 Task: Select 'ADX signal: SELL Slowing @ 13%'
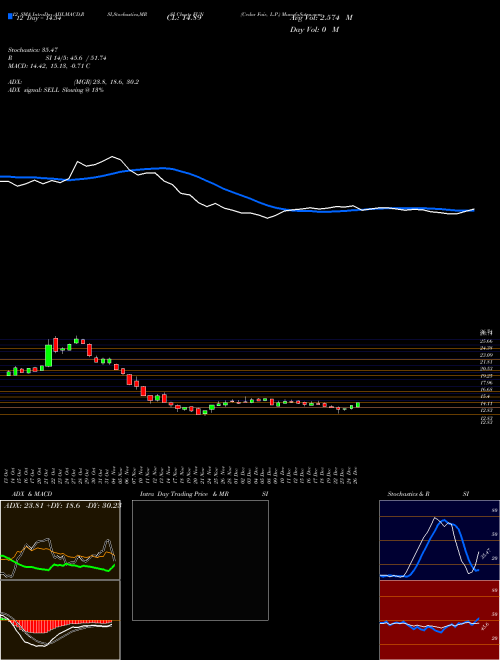click(56, 90)
